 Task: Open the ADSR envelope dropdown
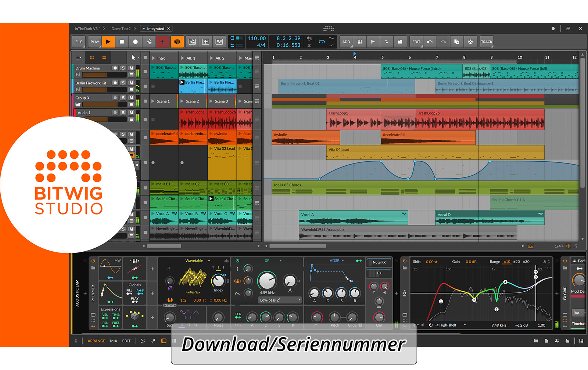pyautogui.click(x=337, y=261)
